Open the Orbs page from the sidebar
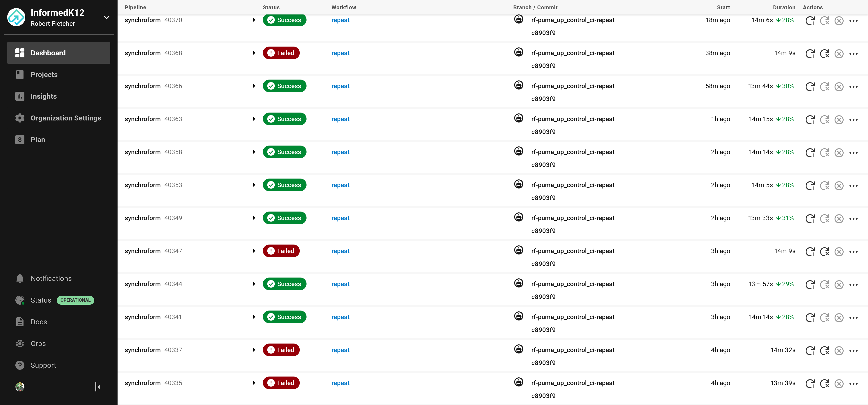The image size is (868, 405). 38,343
